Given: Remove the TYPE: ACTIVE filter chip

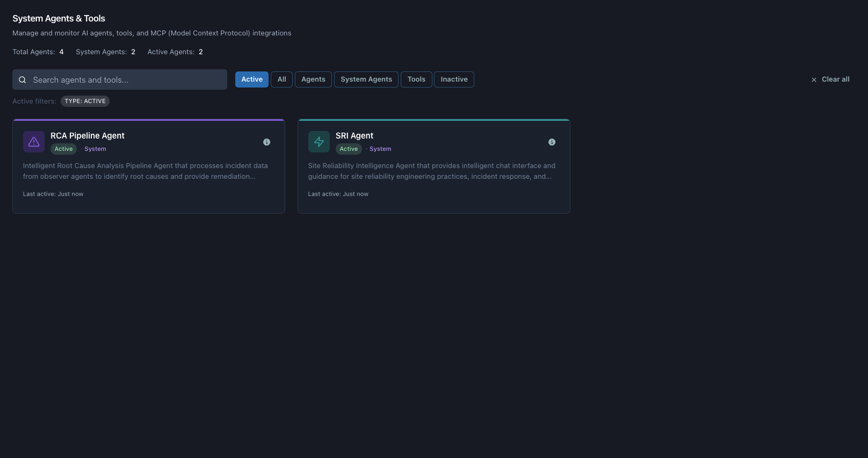Looking at the screenshot, I should (x=85, y=101).
